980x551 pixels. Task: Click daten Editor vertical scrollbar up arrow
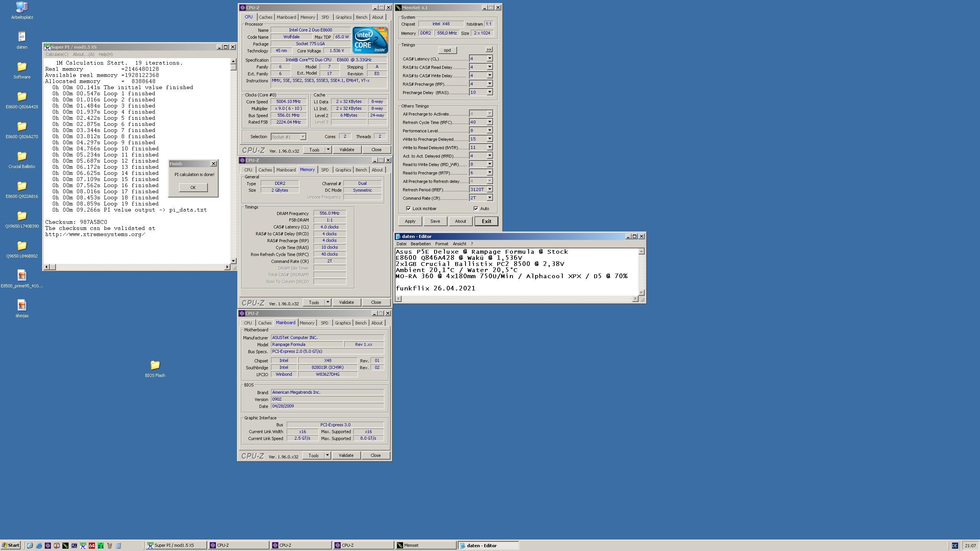642,251
